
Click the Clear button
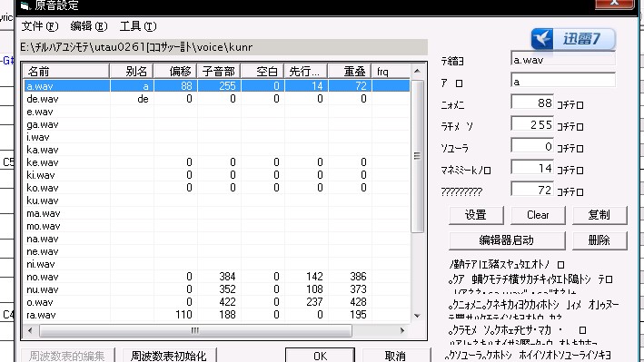coord(538,215)
